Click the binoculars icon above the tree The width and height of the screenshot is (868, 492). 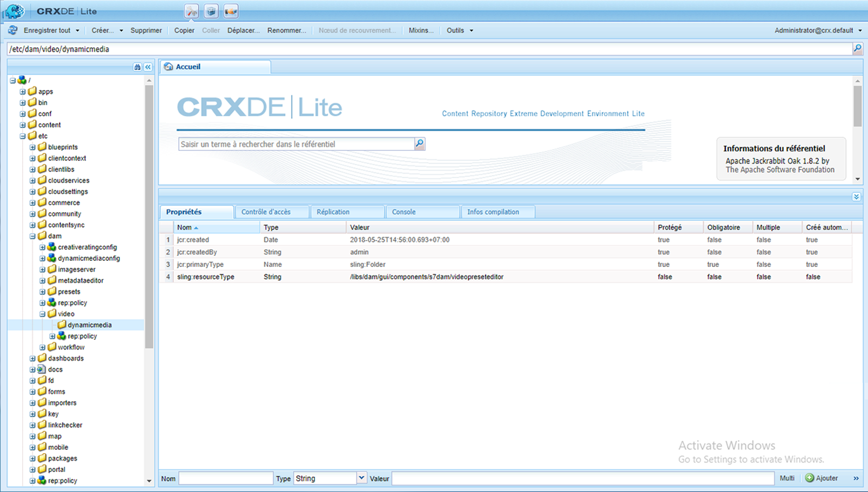pyautogui.click(x=137, y=67)
